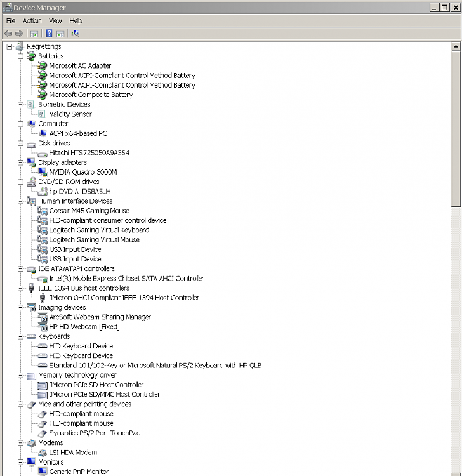Screen dimensions: 462x476
Task: Click the Corsair M45 Gaming Mouse icon
Action: (x=42, y=211)
